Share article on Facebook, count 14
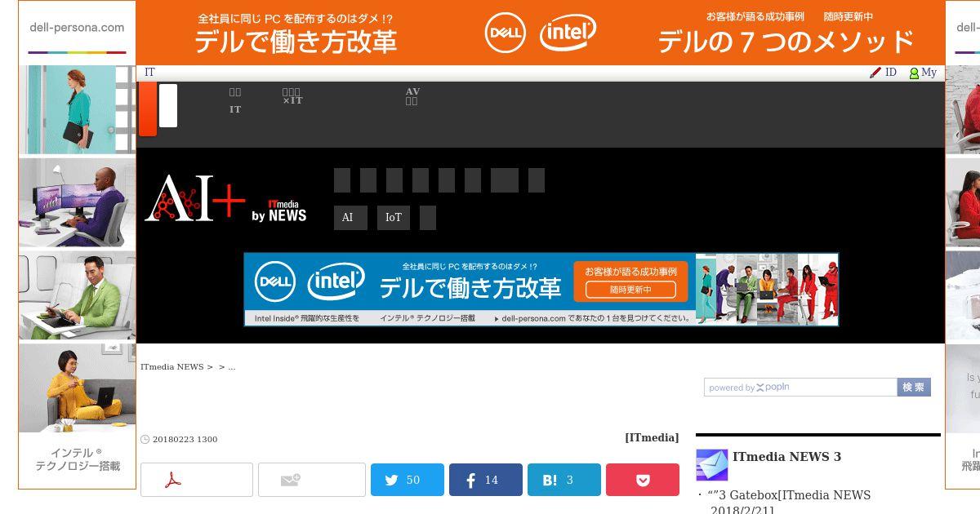Image resolution: width=980 pixels, height=514 pixels. pos(486,480)
